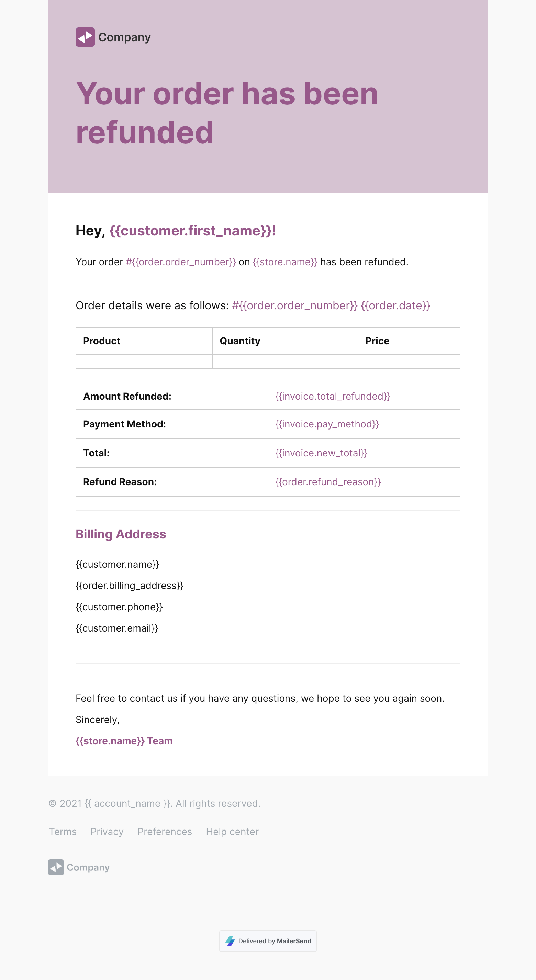The width and height of the screenshot is (536, 980).
Task: Click the {{order.refund_reason}} value
Action: point(328,482)
